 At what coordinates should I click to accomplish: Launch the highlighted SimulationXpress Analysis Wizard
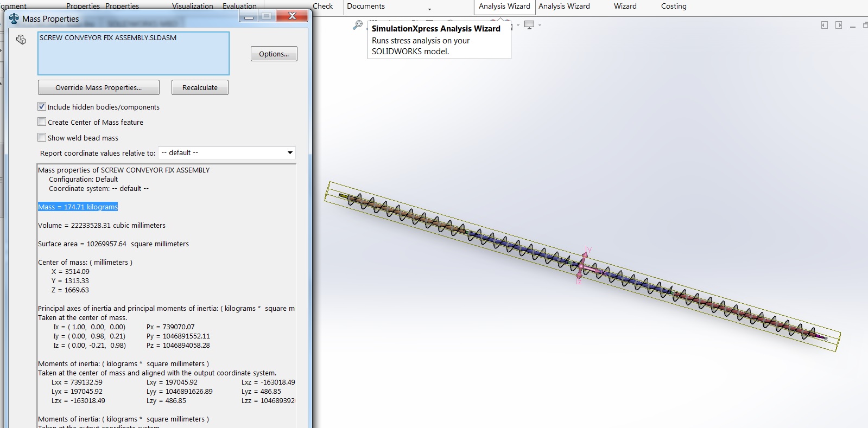click(x=504, y=6)
